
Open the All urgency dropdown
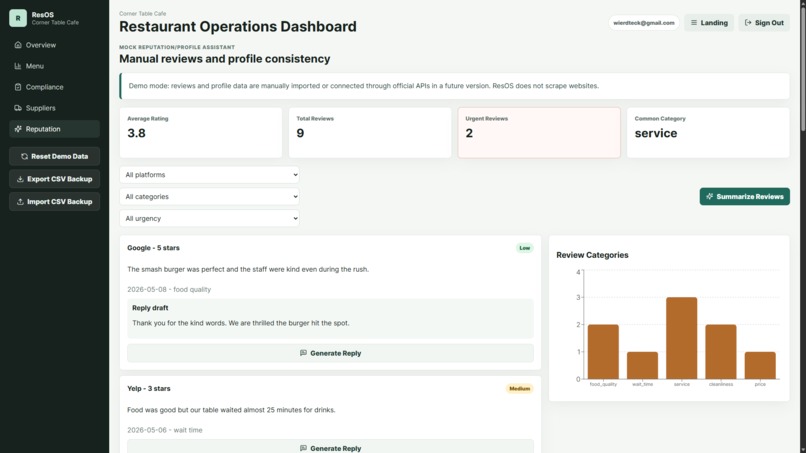pos(209,219)
